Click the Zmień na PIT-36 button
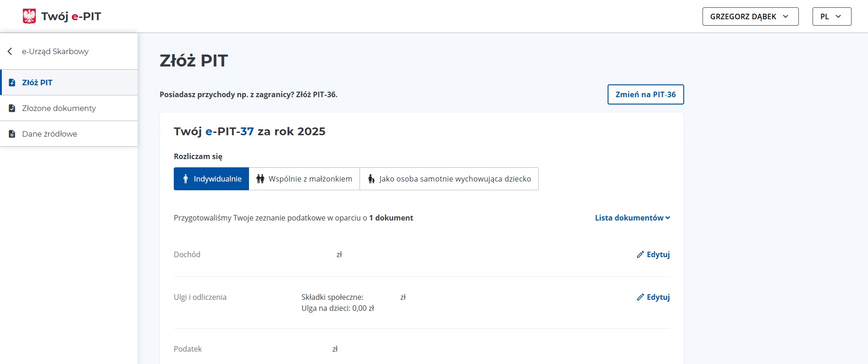 pos(645,94)
